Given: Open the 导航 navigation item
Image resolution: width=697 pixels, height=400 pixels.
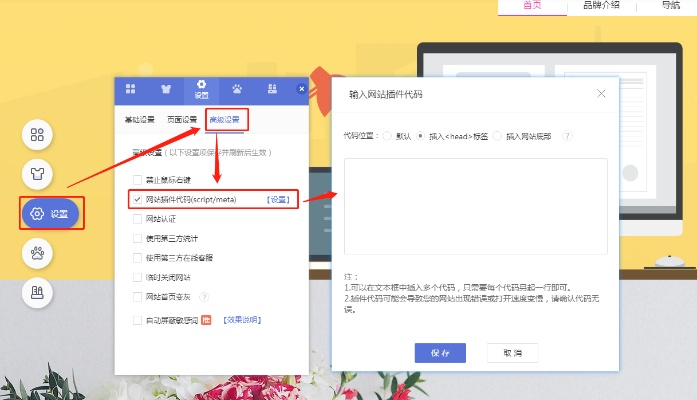Looking at the screenshot, I should click(670, 5).
